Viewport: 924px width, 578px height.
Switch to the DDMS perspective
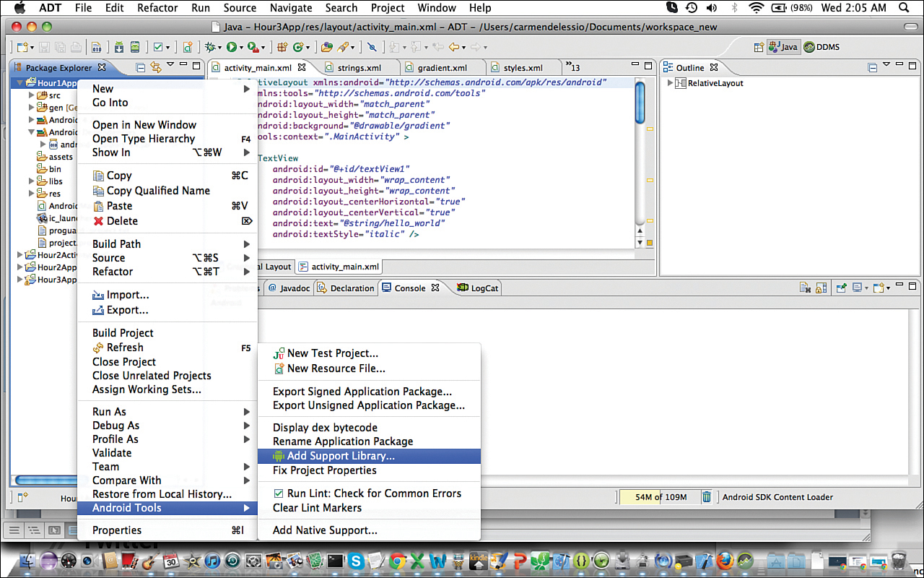pyautogui.click(x=821, y=47)
